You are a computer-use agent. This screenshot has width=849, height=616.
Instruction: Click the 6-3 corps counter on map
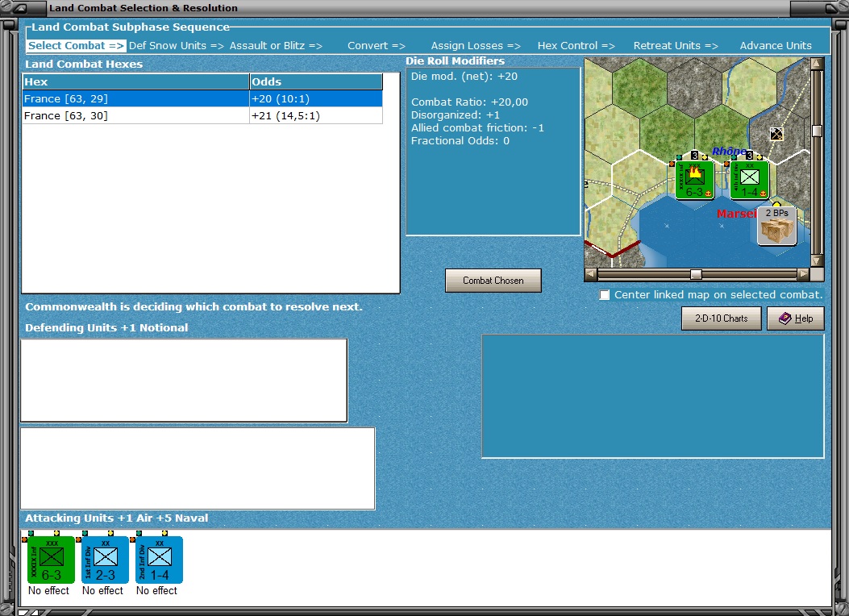pyautogui.click(x=695, y=180)
